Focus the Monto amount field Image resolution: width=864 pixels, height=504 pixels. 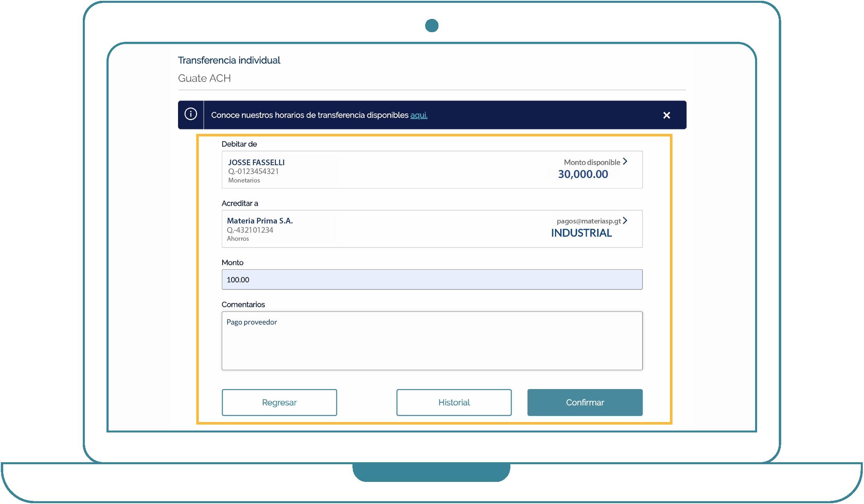(x=432, y=280)
